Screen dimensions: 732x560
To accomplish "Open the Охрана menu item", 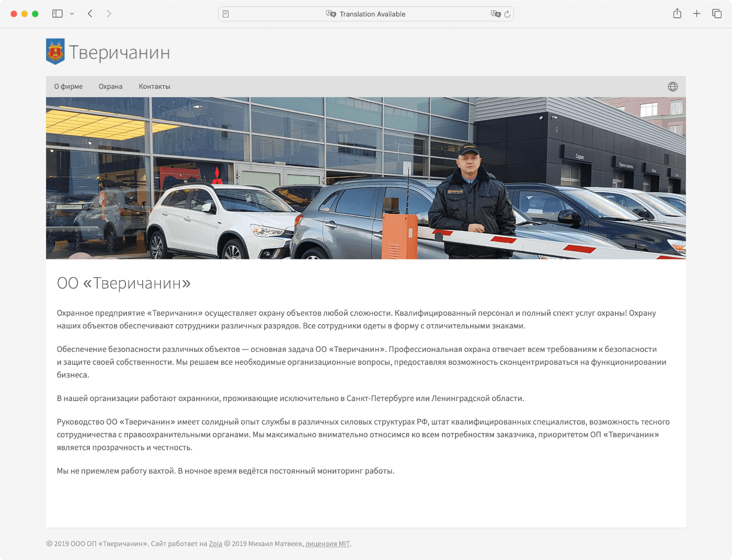I will point(111,87).
